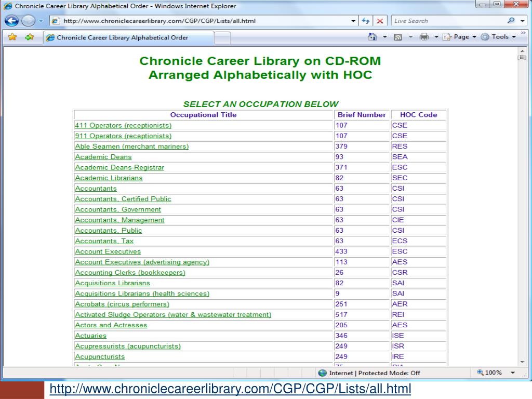
Task: Click the Brief Number column header
Action: pos(362,115)
